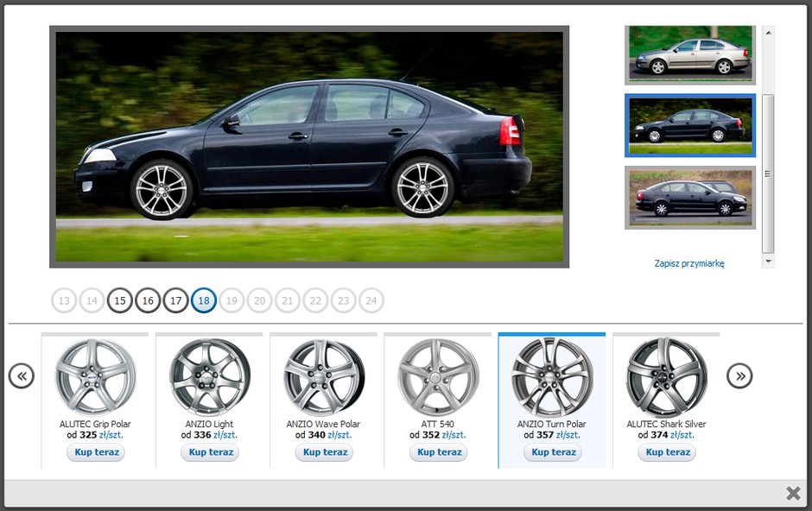This screenshot has height=511, width=812.
Task: Click the thumbnail list scroll-down arrow
Action: 769,262
